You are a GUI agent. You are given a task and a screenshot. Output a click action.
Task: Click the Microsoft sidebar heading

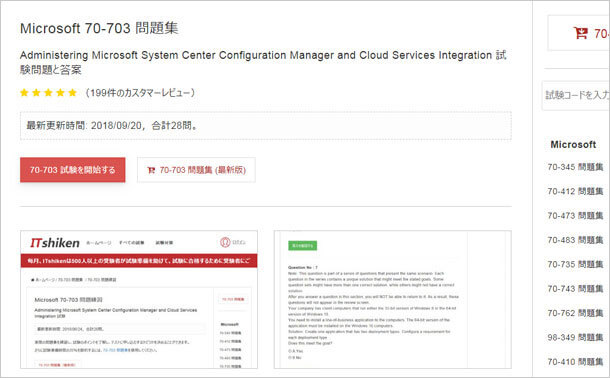pos(573,145)
